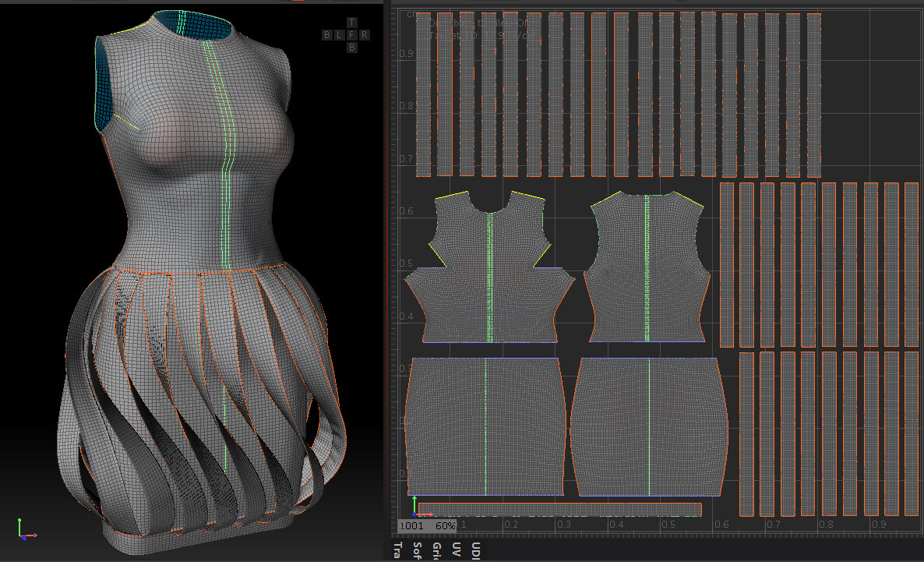924x562 pixels.
Task: Switch to Top view using the T button
Action: [352, 22]
